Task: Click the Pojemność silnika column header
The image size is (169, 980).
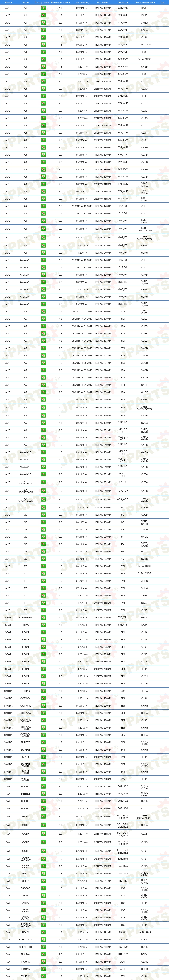Action: 61,2
